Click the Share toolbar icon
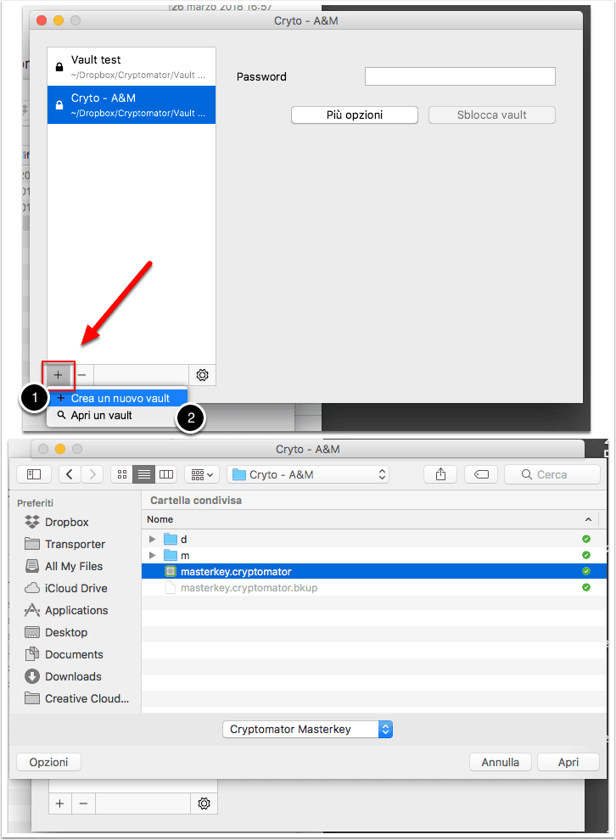The image size is (616, 840). (440, 474)
